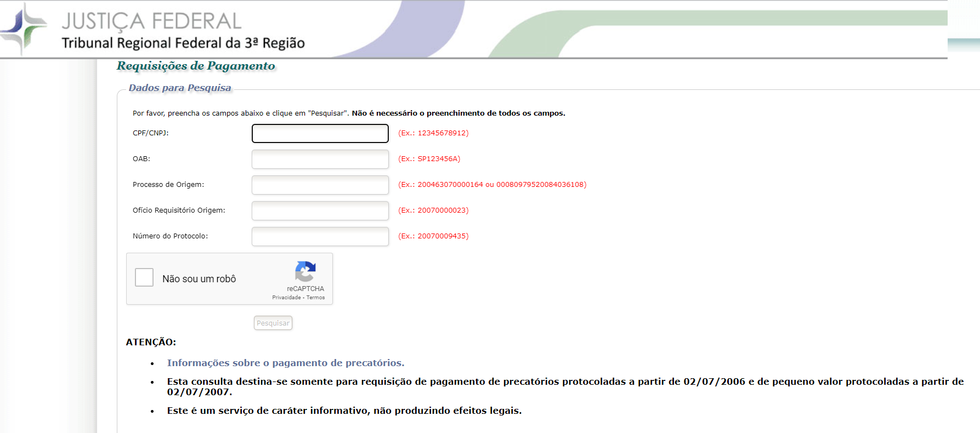Click "Tribunal Regional Federal da 3ª Região" text
This screenshot has height=433, width=980.
click(x=183, y=43)
